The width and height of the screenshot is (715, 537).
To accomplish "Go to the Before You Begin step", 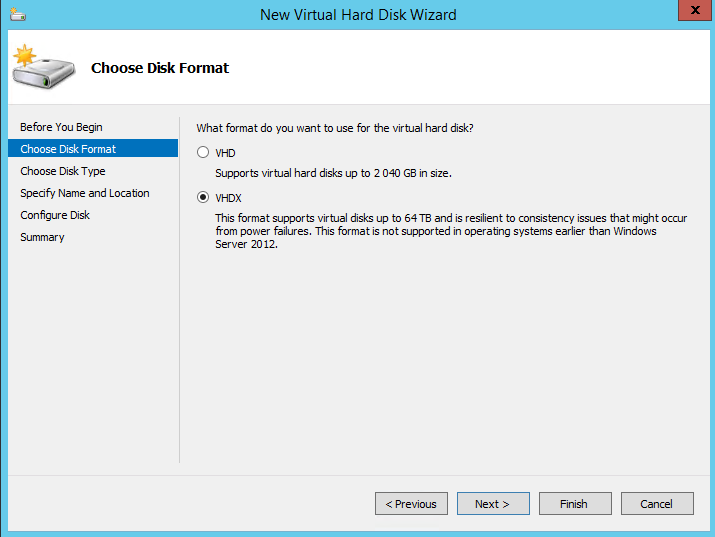I will [61, 127].
